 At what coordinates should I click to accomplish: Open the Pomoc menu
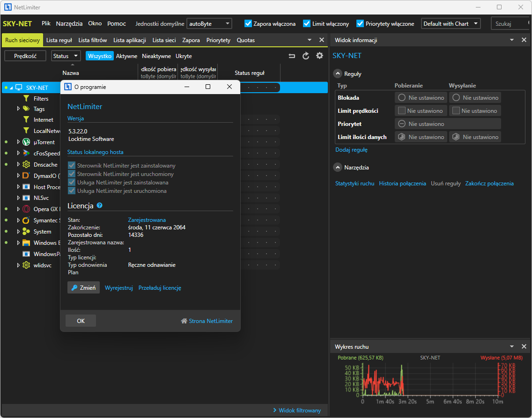pyautogui.click(x=116, y=23)
